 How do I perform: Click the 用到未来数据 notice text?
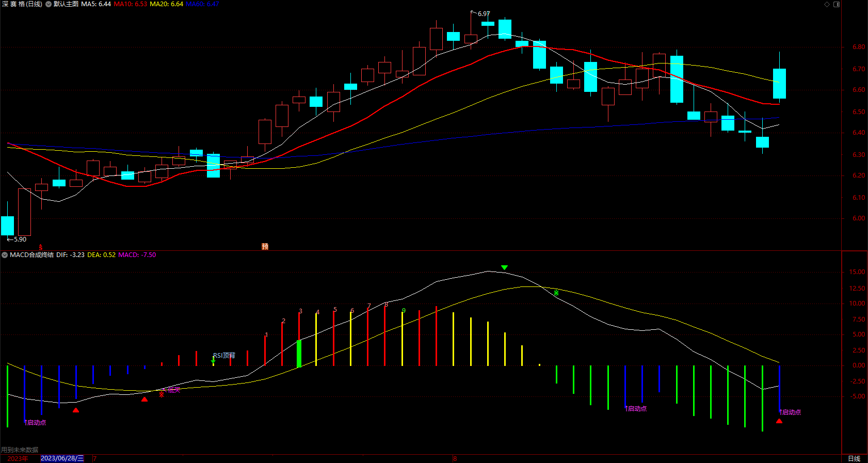coord(20,450)
